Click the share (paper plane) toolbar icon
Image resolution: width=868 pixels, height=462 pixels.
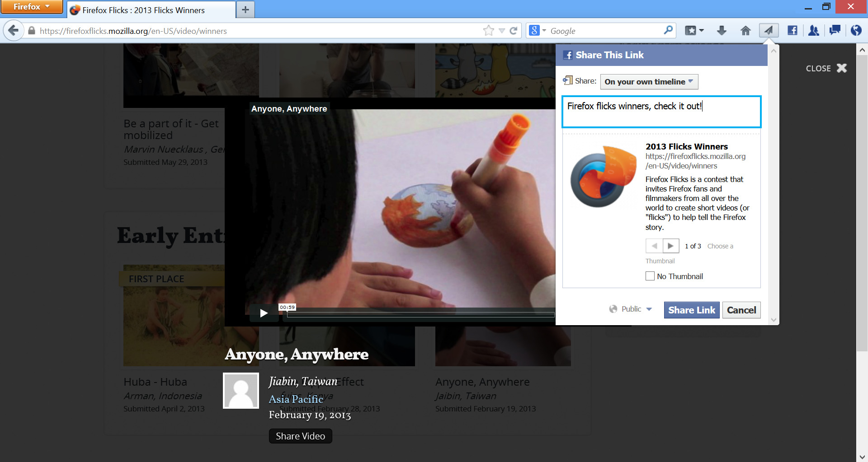[x=769, y=30]
